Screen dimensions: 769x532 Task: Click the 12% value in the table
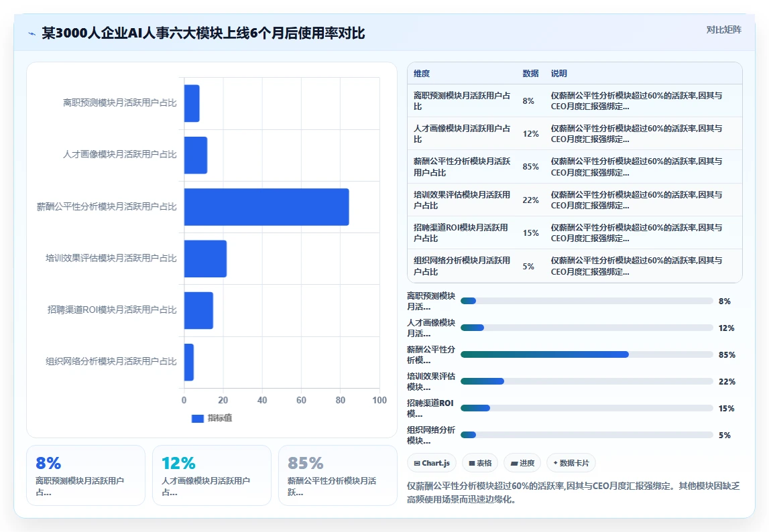(530, 134)
